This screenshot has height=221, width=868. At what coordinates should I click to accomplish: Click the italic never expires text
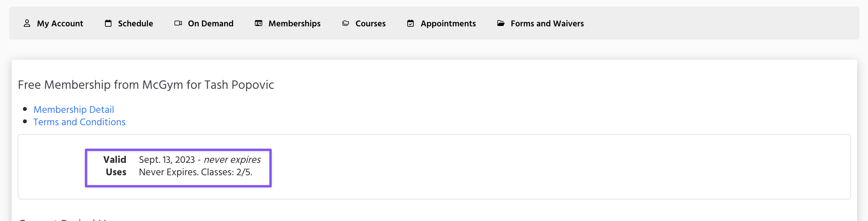pos(232,160)
